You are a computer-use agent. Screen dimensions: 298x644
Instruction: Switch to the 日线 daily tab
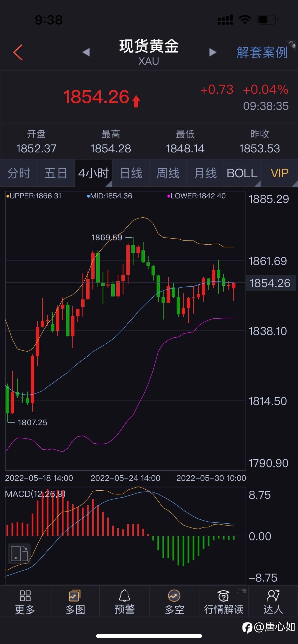tap(131, 173)
